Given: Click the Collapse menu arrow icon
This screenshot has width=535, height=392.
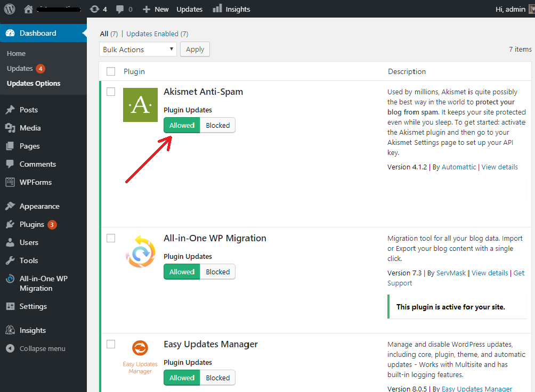Looking at the screenshot, I should [x=10, y=348].
